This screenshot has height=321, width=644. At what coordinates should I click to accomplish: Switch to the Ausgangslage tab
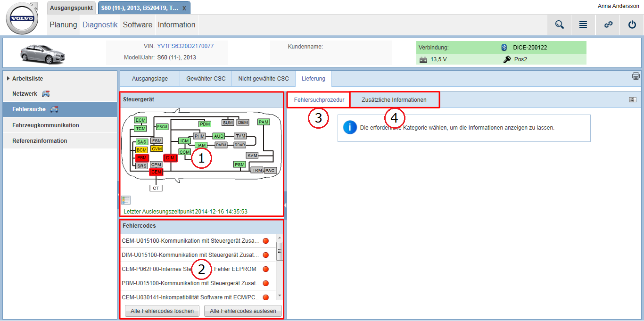[x=150, y=79]
